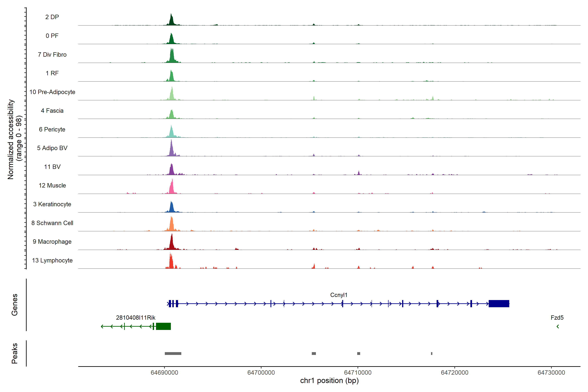Viewport: 588px width, 392px height.
Task: Click the 9 Macrophage dark red peak
Action: coord(171,244)
